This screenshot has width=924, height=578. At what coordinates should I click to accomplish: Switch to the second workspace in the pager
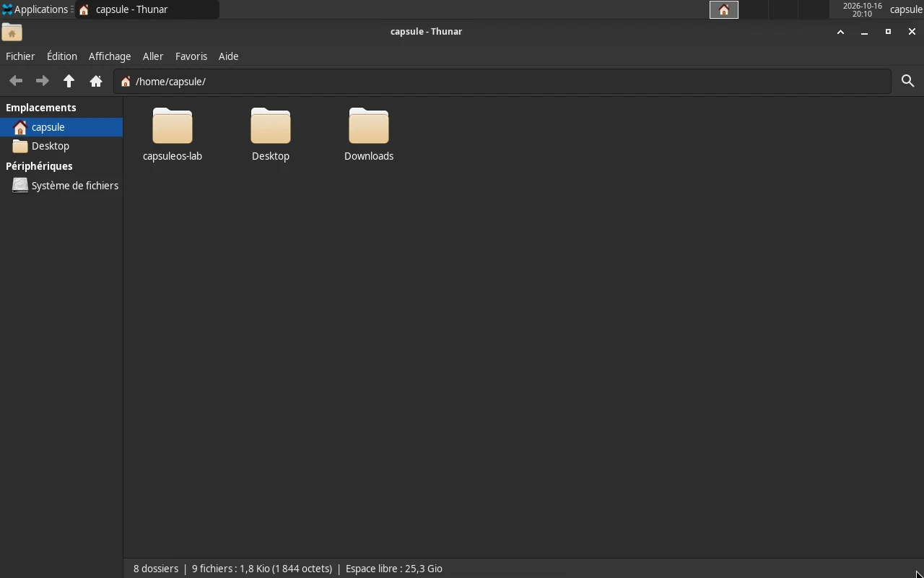[754, 9]
